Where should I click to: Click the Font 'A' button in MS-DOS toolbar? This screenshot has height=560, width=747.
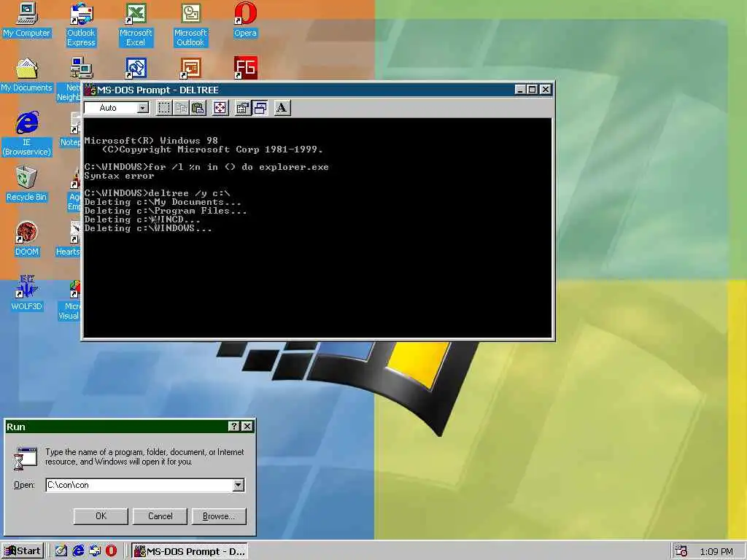282,108
